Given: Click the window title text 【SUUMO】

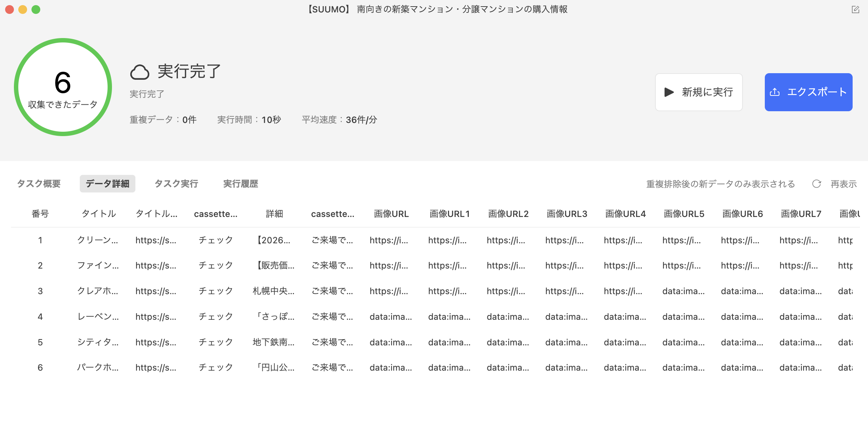Looking at the screenshot, I should point(328,9).
